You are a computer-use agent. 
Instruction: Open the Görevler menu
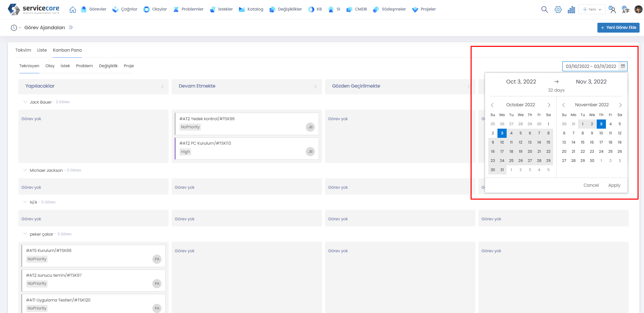[94, 9]
